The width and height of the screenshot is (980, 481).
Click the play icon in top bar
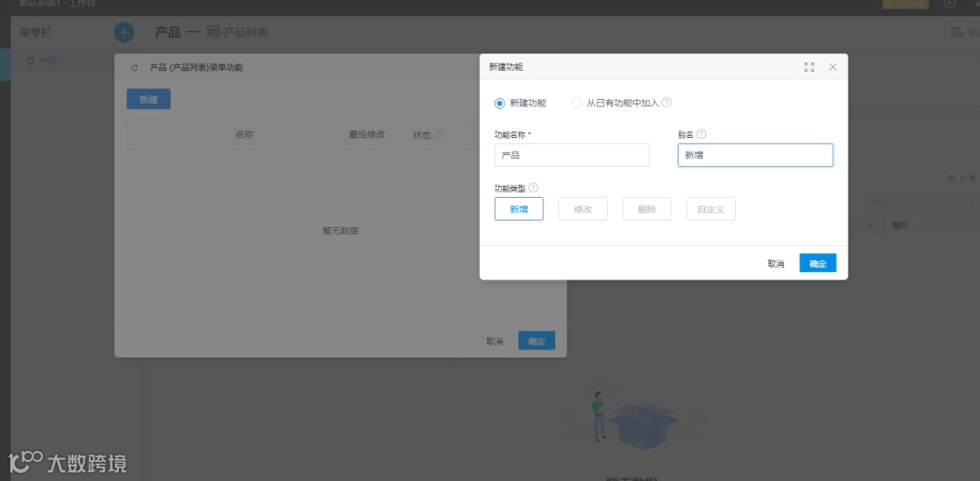click(x=949, y=4)
